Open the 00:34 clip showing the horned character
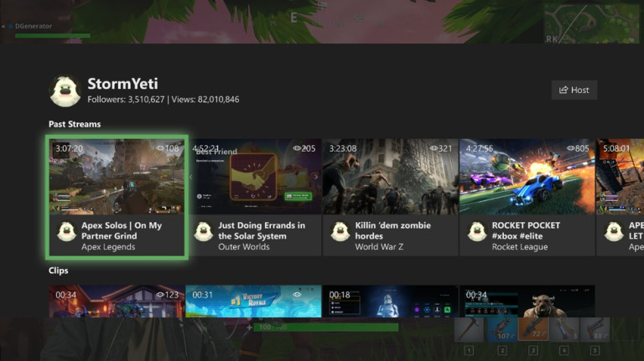The image size is (644, 361). coord(527,302)
